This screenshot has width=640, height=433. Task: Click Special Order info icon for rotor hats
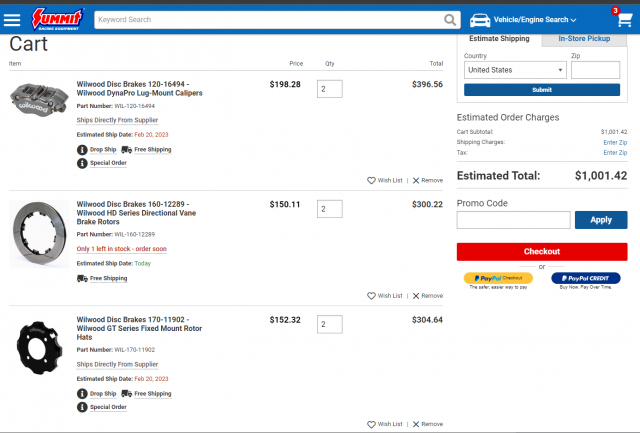[x=82, y=407]
